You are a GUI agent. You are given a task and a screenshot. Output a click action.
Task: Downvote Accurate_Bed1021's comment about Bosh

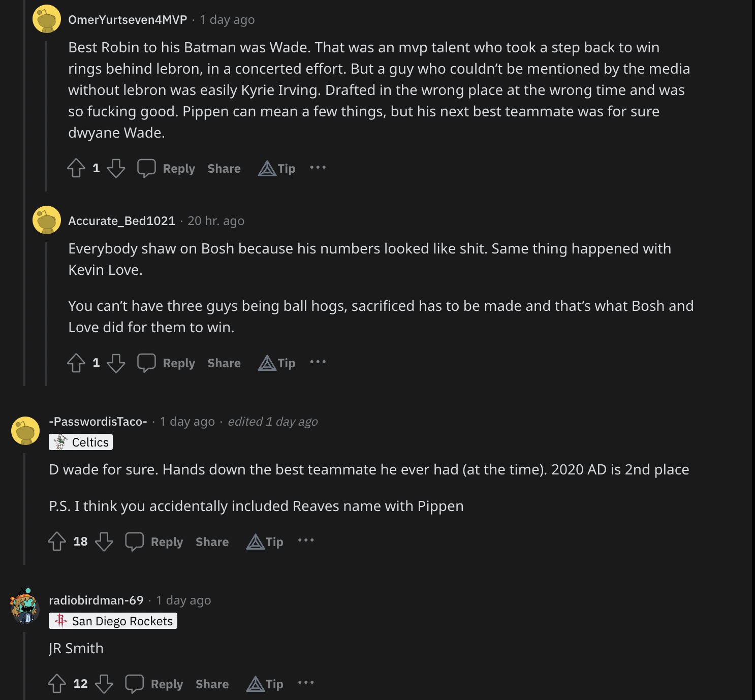pyautogui.click(x=116, y=363)
